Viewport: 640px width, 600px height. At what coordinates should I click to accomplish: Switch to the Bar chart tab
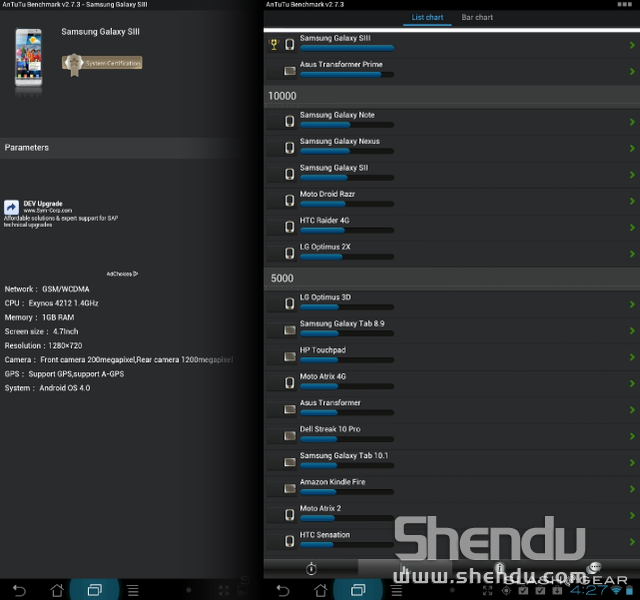coord(477,18)
